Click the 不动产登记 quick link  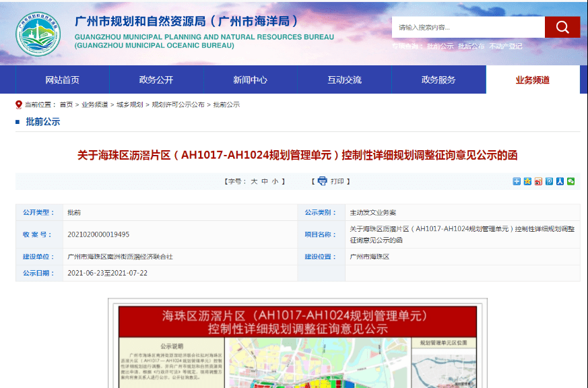506,46
